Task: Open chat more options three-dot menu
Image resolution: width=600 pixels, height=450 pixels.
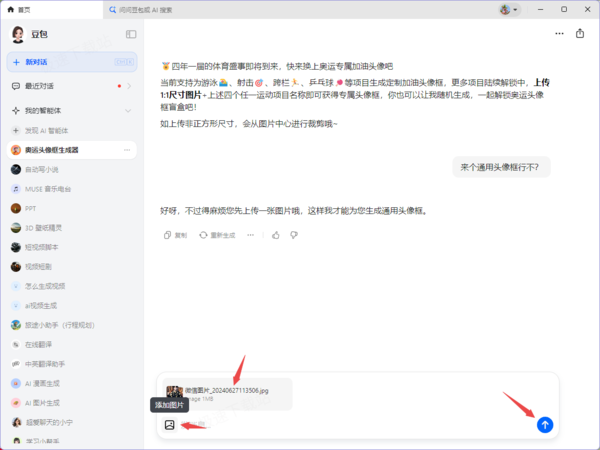Action: [x=559, y=34]
